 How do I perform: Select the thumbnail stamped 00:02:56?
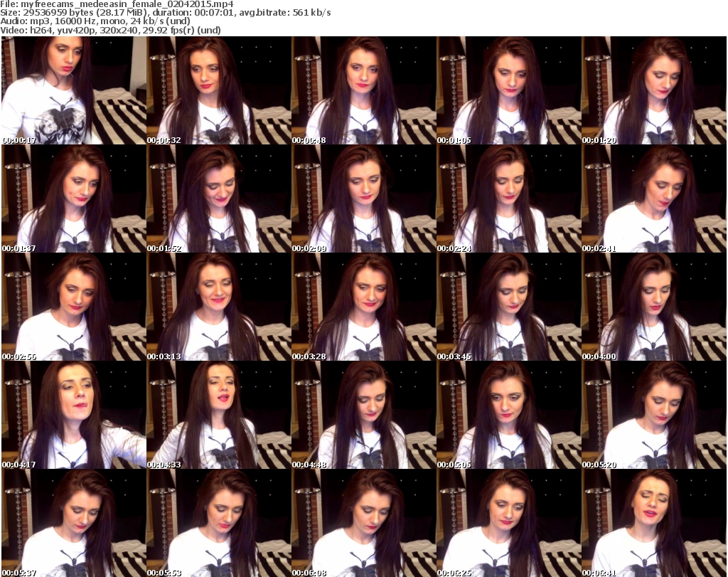(74, 307)
